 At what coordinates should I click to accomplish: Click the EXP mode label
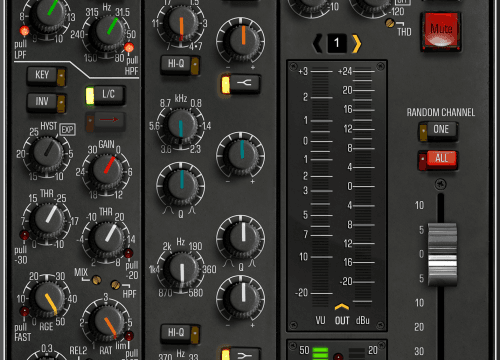point(67,129)
